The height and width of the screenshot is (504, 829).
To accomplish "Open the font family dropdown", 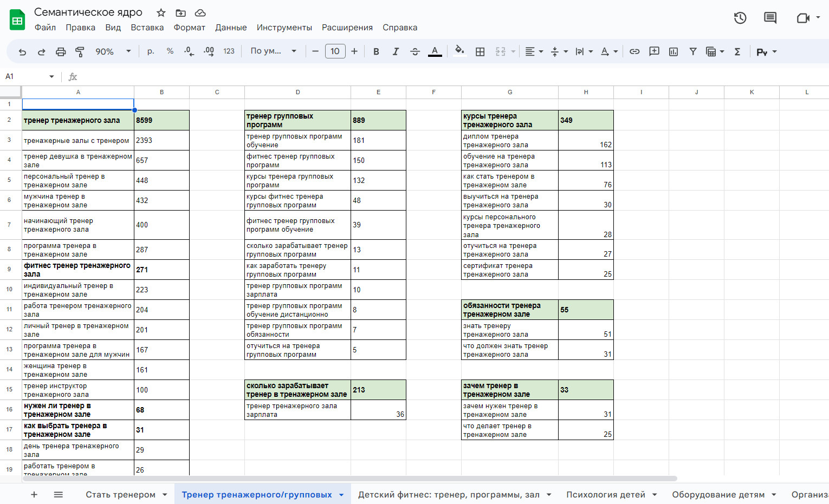I will [273, 51].
